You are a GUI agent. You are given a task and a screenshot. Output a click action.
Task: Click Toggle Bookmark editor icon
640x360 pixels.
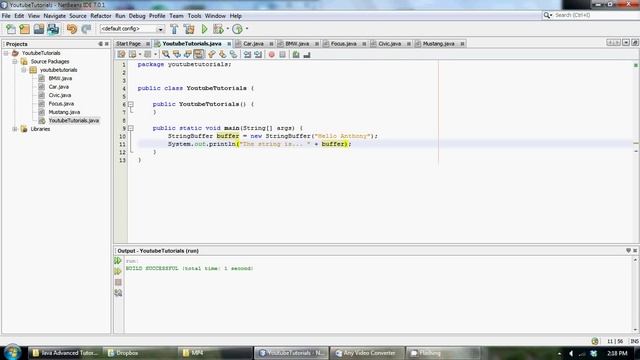(x=233, y=54)
